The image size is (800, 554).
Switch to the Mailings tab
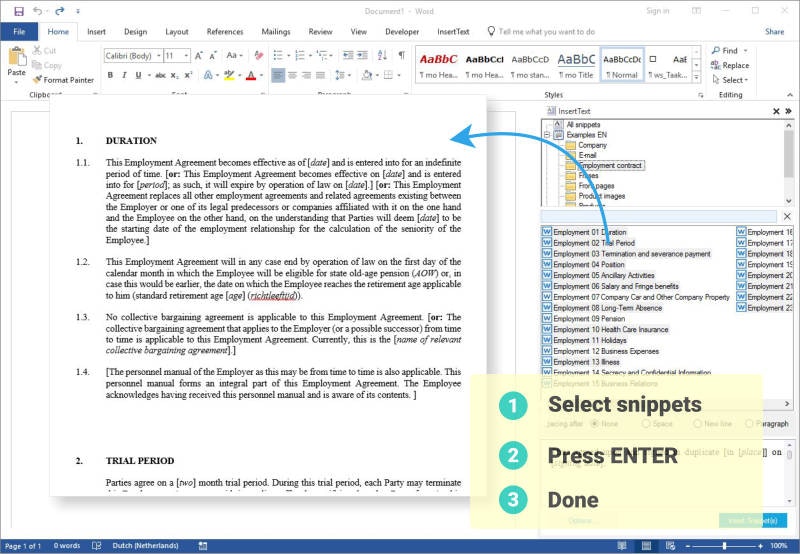(276, 32)
